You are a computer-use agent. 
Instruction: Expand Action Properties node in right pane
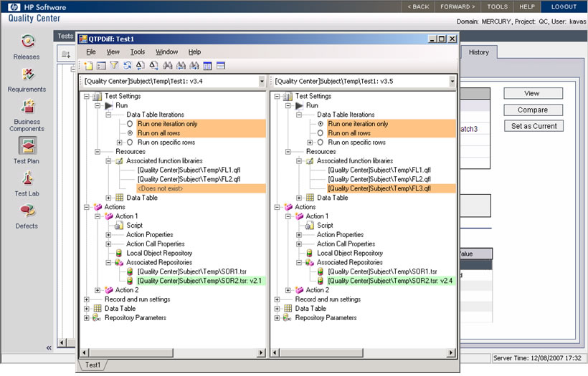pyautogui.click(x=299, y=235)
